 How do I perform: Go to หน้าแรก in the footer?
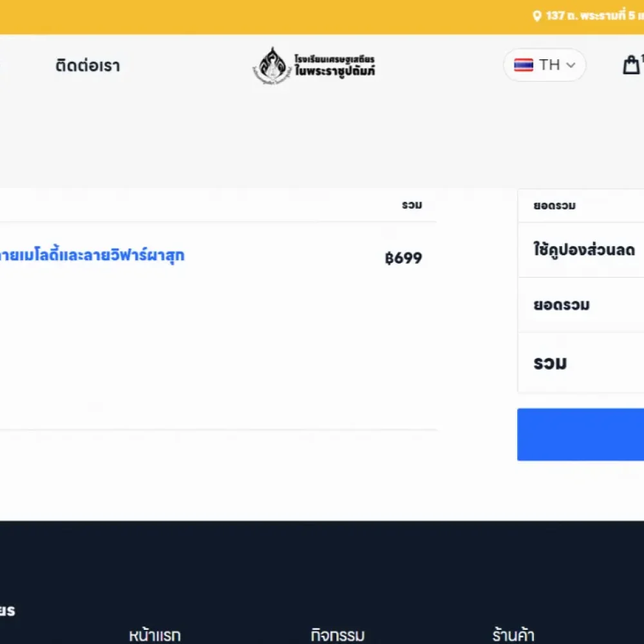pos(155,635)
